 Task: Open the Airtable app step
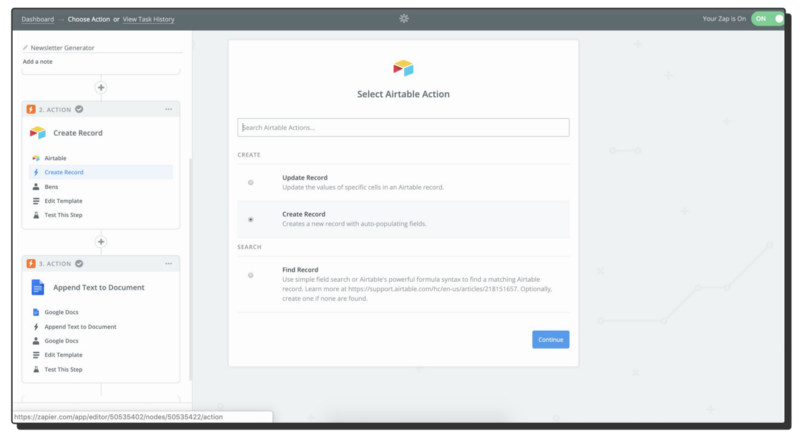[x=55, y=158]
